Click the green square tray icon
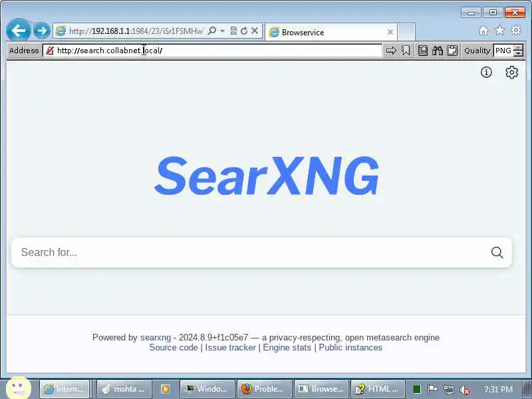Viewport: 532px width, 399px height. click(417, 389)
